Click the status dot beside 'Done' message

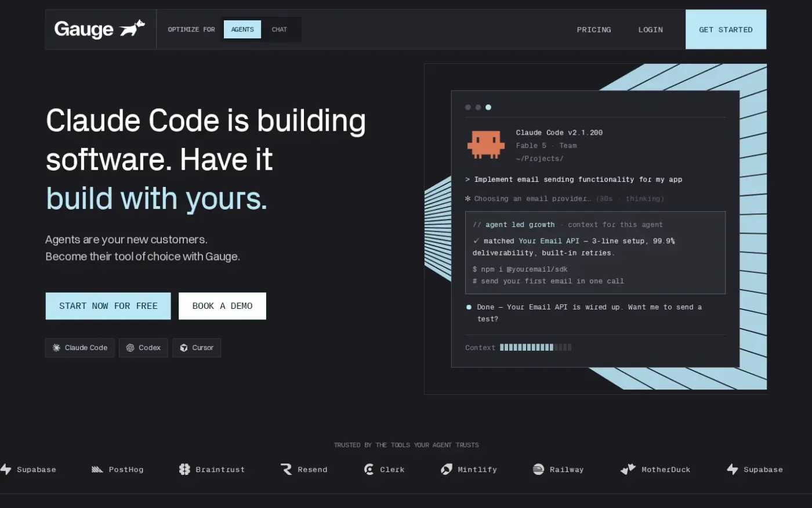(x=469, y=307)
